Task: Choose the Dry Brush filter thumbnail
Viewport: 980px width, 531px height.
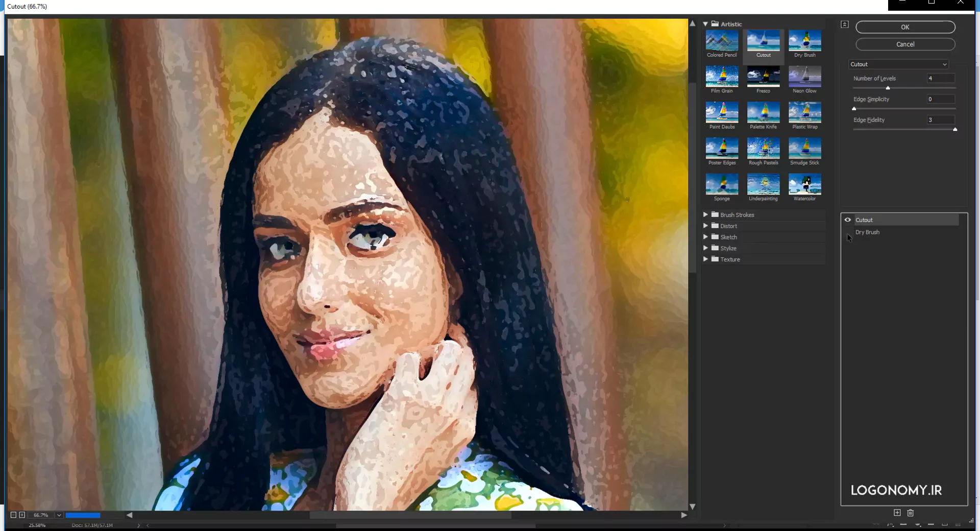Action: [x=804, y=41]
